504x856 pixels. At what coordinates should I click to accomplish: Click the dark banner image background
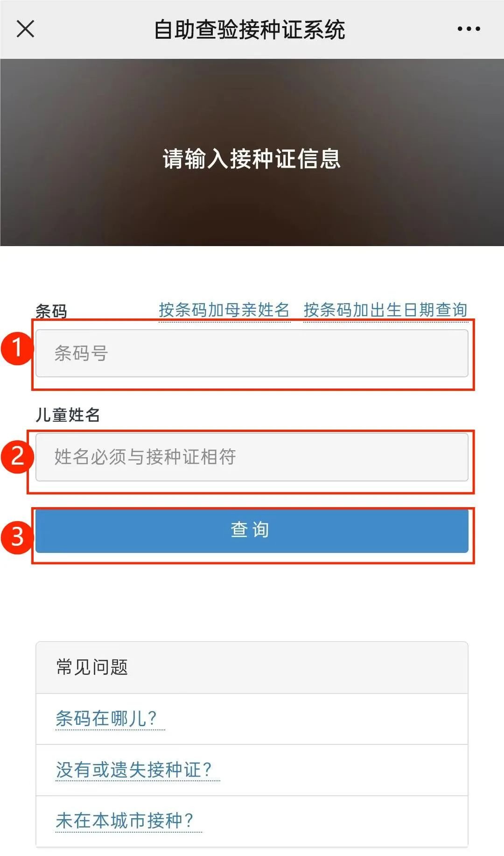pyautogui.click(x=252, y=93)
